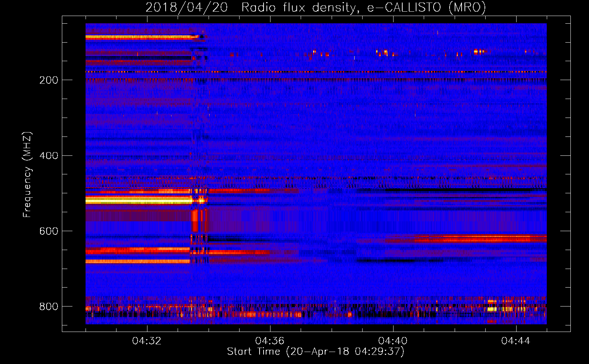Viewport: 589px width, 364px height.
Task: Click the 'Frequency (MHZ)' axis label
Action: pyautogui.click(x=27, y=175)
